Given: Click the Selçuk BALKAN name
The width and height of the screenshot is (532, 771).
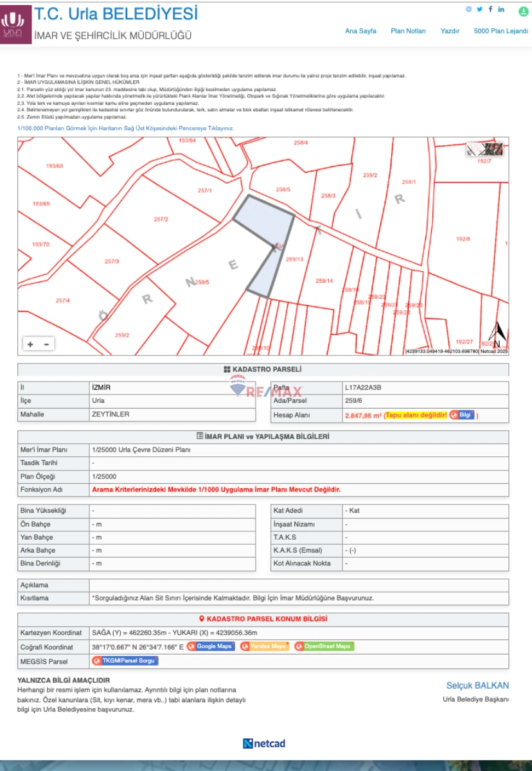Looking at the screenshot, I should click(x=477, y=686).
